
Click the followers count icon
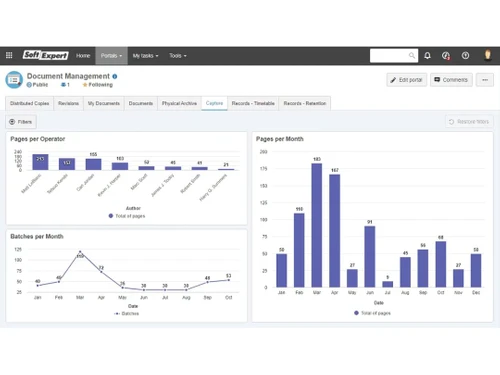point(63,85)
